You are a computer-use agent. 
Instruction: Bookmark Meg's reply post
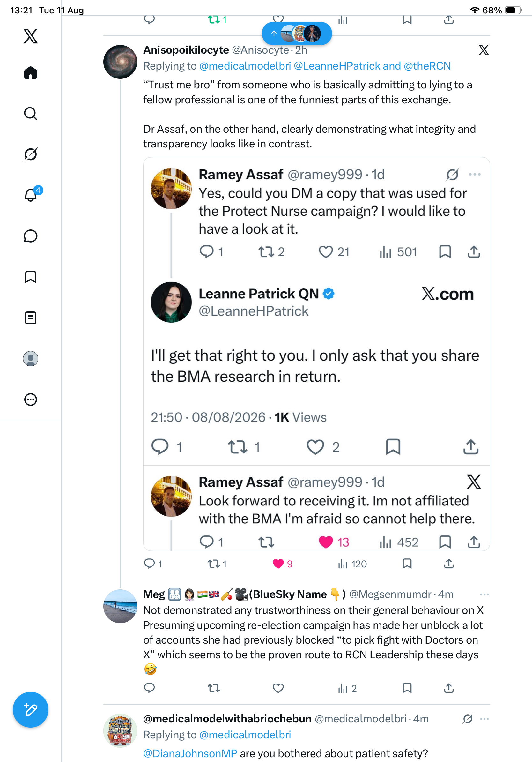407,688
